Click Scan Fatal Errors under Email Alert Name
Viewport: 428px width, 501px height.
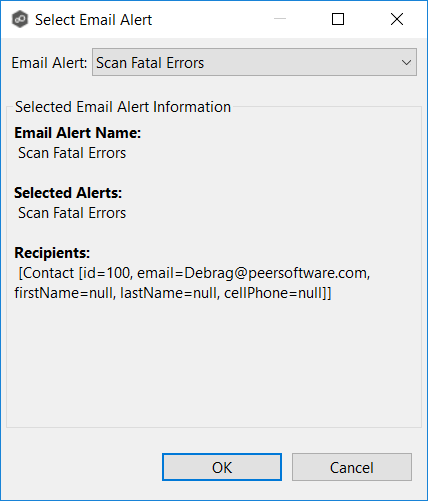click(72, 153)
